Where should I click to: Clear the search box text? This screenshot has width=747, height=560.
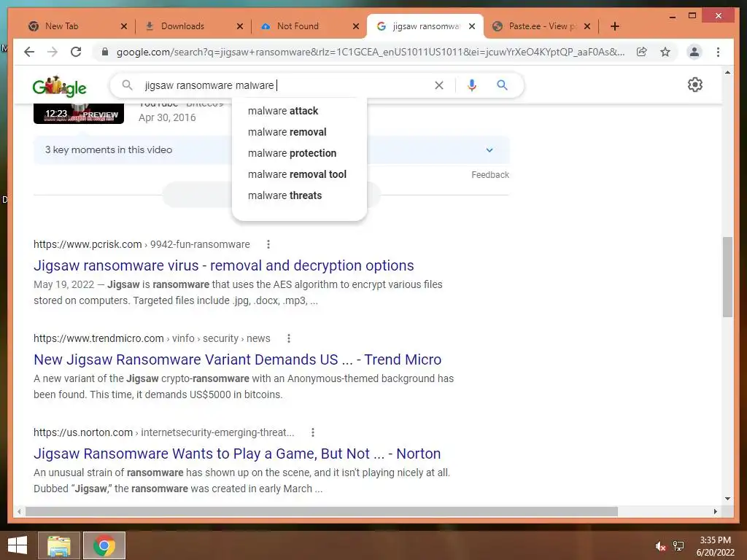coord(438,85)
